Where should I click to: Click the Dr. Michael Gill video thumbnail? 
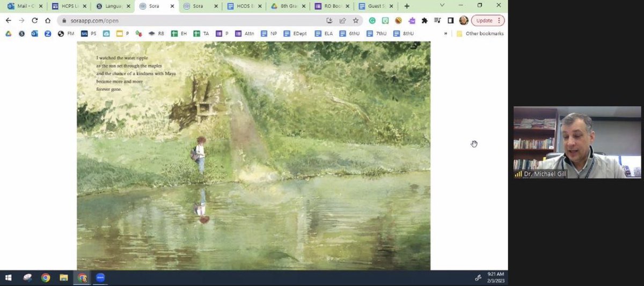pos(577,142)
